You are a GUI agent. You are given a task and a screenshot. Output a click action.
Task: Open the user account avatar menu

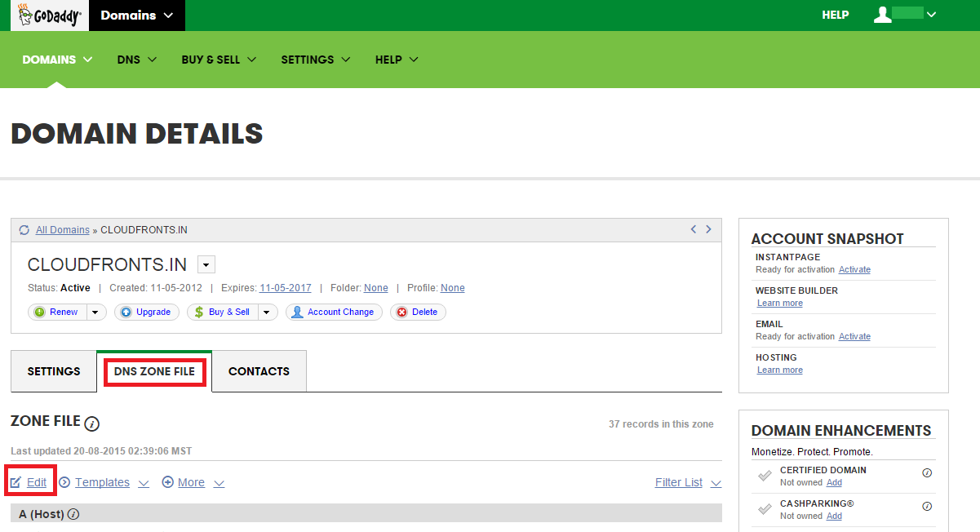(x=904, y=15)
